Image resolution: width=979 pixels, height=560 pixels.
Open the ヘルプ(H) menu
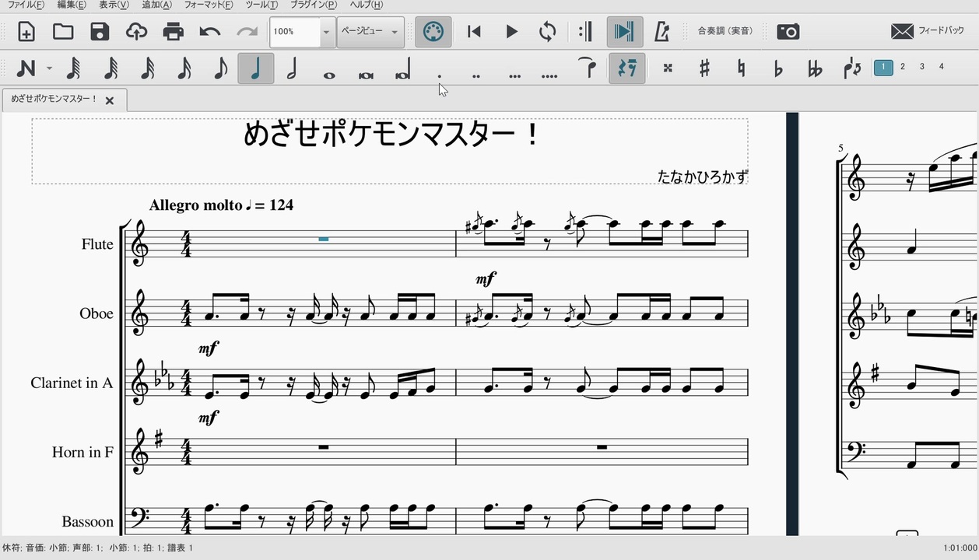tap(367, 5)
